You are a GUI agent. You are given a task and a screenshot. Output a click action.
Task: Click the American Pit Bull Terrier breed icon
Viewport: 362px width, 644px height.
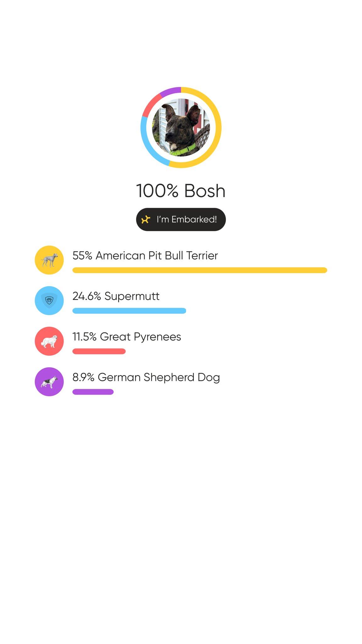(49, 260)
